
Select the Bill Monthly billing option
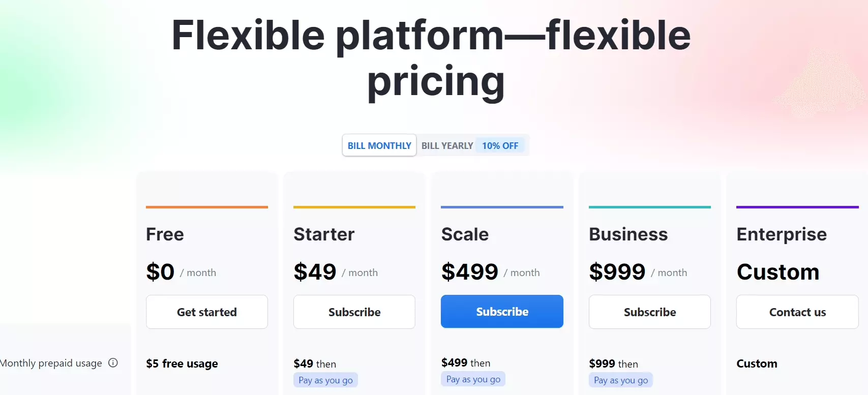379,145
